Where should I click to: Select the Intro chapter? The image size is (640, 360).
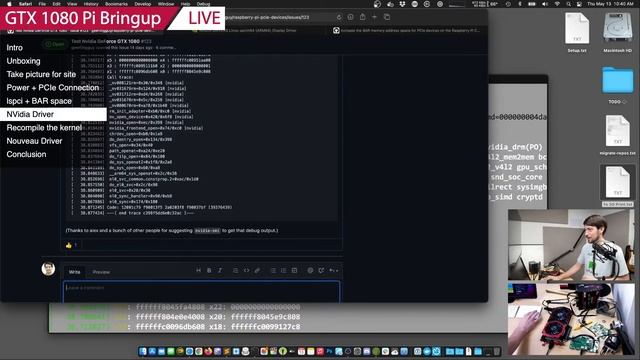tap(15, 48)
